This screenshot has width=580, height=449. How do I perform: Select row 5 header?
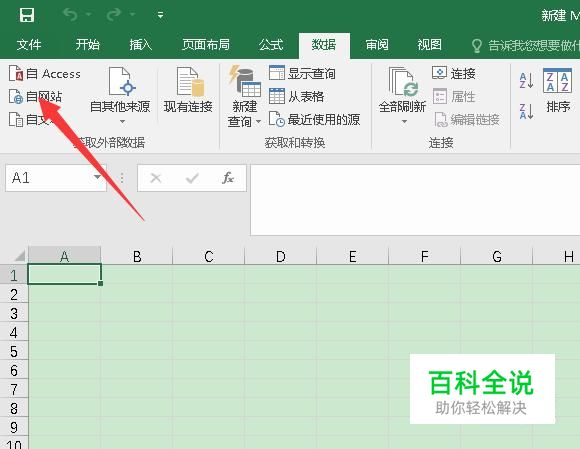[x=14, y=351]
